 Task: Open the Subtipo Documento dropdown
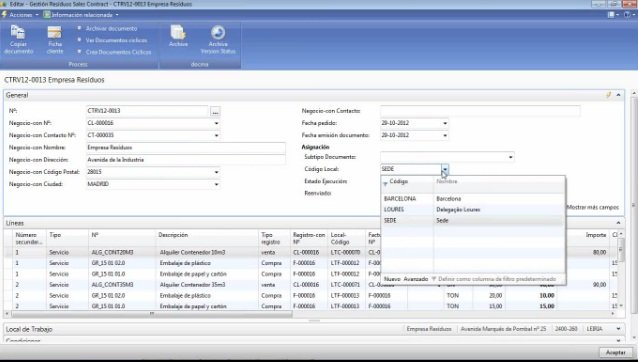point(511,157)
